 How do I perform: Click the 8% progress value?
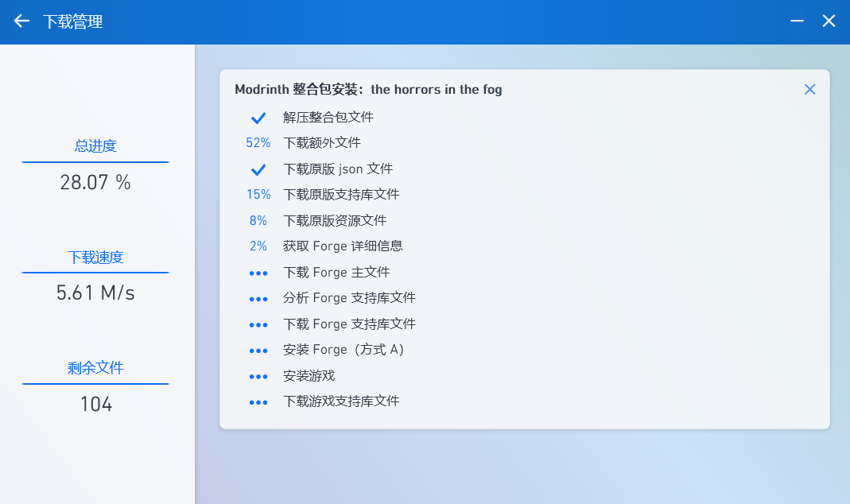coord(258,220)
